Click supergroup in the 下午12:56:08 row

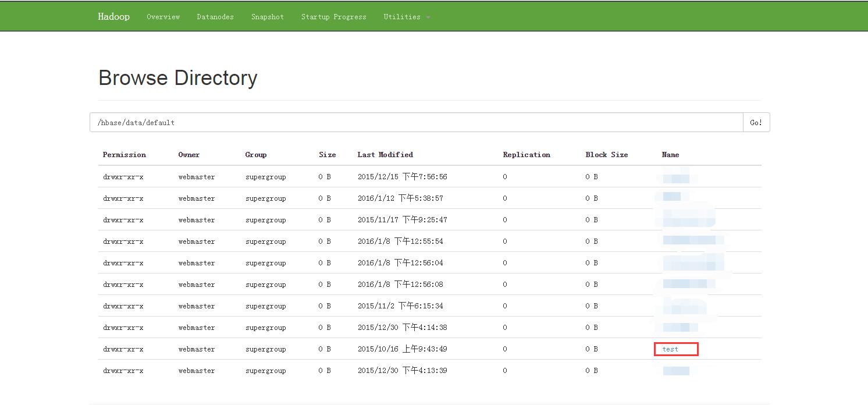coord(266,285)
